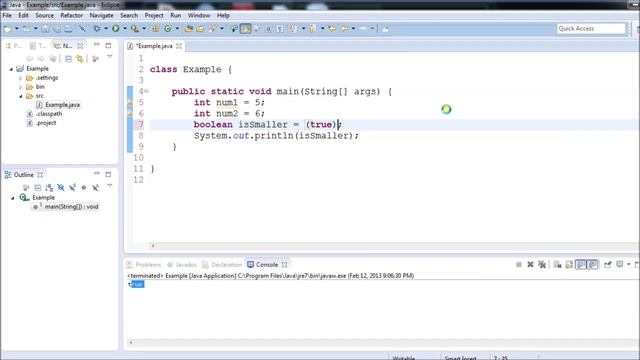
Task: Collapse the Example project tree node
Action: pyautogui.click(x=11, y=69)
